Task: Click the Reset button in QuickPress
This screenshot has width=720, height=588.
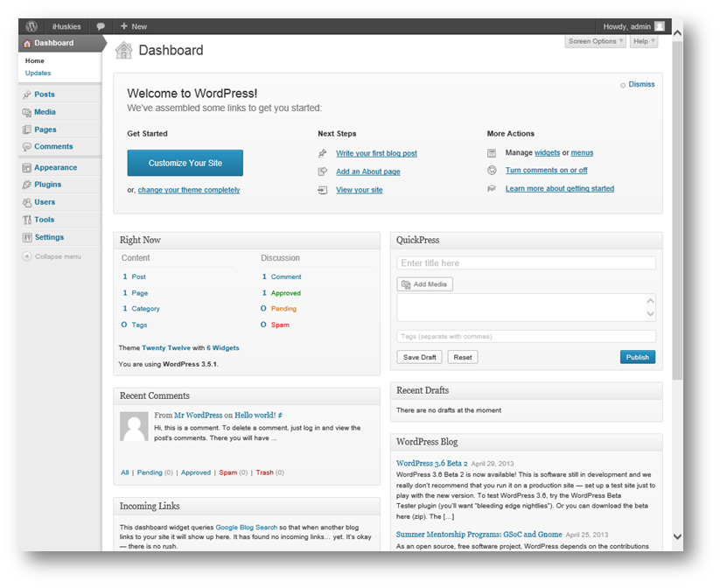Action: pyautogui.click(x=463, y=357)
